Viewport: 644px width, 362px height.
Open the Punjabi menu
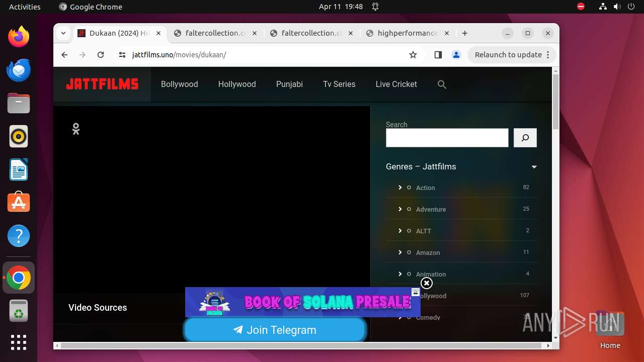[289, 84]
